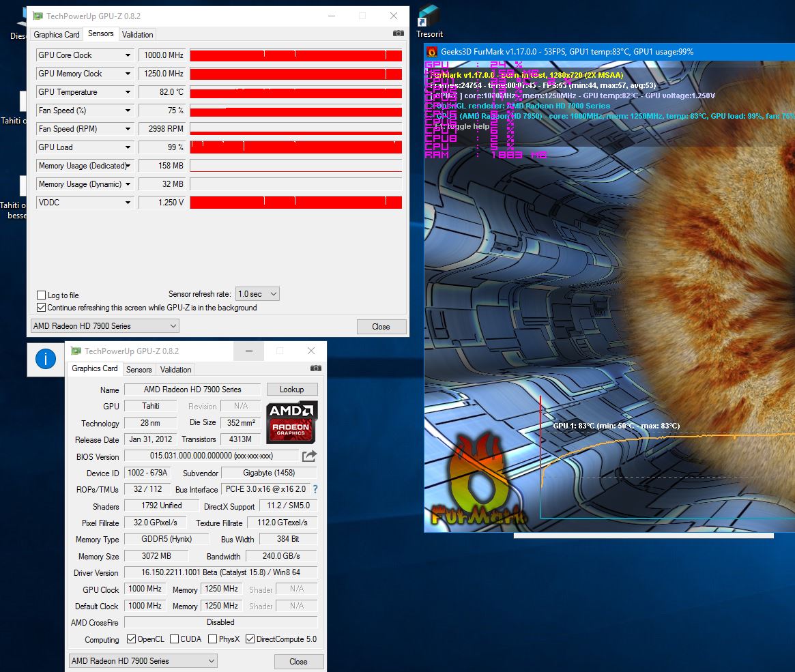Click the FurMark GPU 1 temperature graph label
Image resolution: width=795 pixels, height=672 pixels.
pos(616,426)
